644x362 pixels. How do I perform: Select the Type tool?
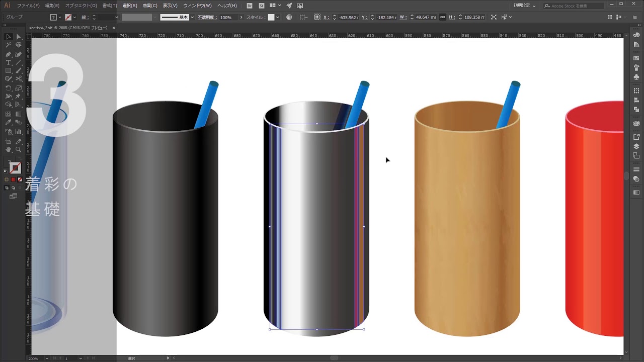(9, 62)
